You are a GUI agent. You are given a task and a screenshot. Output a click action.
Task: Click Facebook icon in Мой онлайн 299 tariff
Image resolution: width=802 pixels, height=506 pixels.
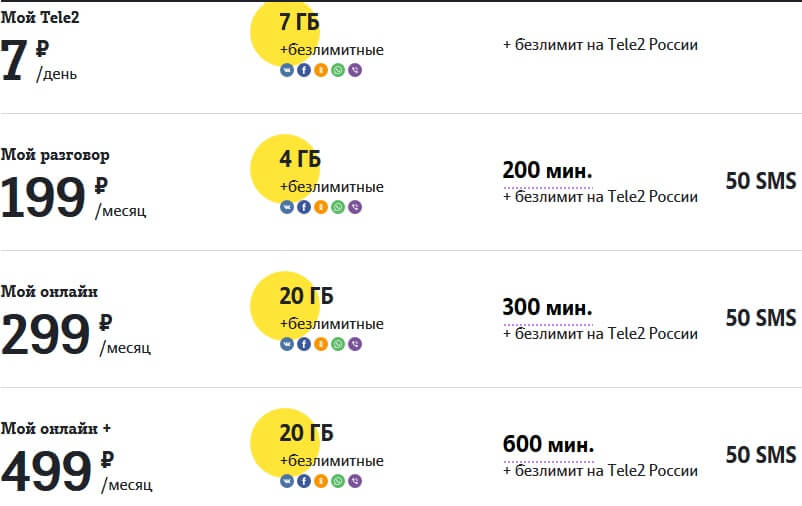304,344
